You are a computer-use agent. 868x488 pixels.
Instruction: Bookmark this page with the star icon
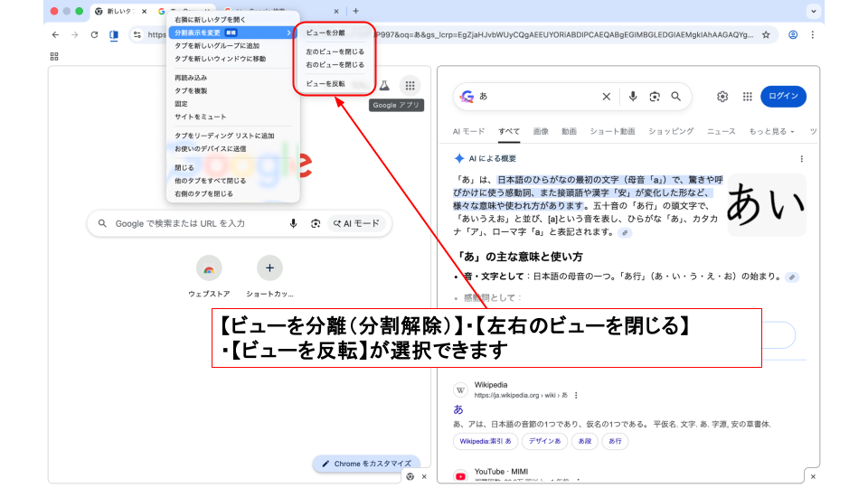(766, 35)
